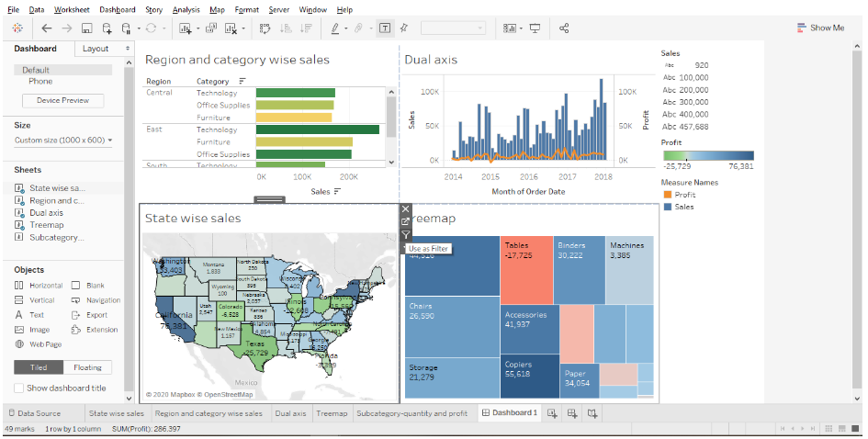Click the Use as Filter funnel icon
The image size is (868, 439).
click(406, 235)
